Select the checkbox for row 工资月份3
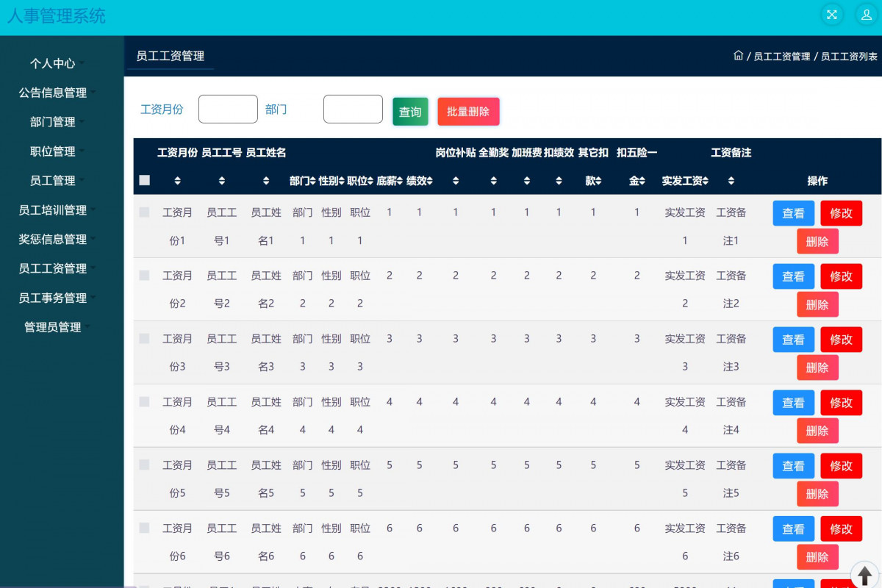 (145, 339)
